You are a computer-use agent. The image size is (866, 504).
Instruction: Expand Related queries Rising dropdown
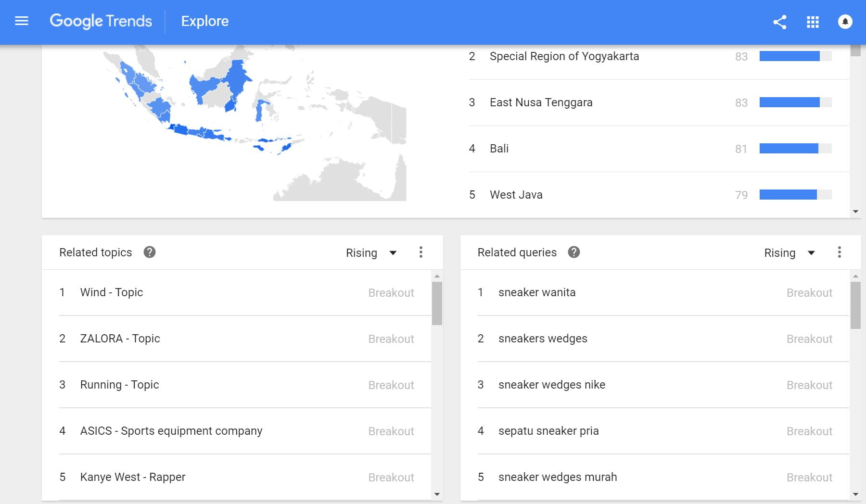point(789,253)
